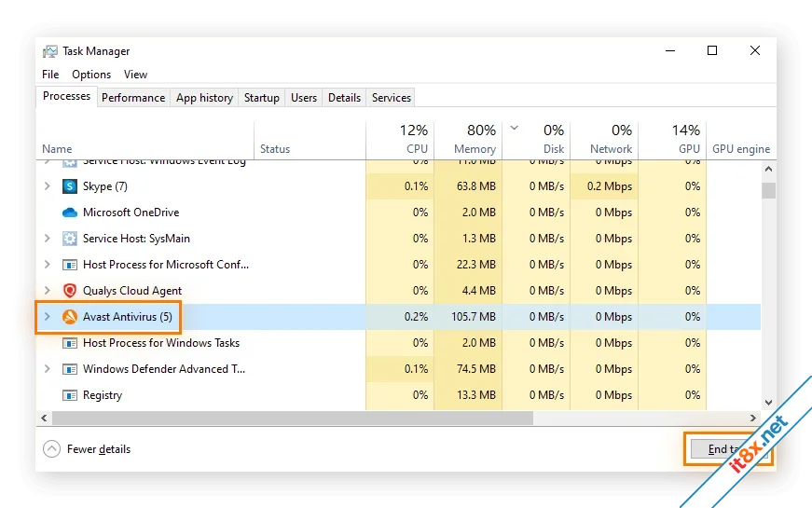Click the Avast Antivirus orange icon
This screenshot has width=812, height=508.
pos(69,316)
